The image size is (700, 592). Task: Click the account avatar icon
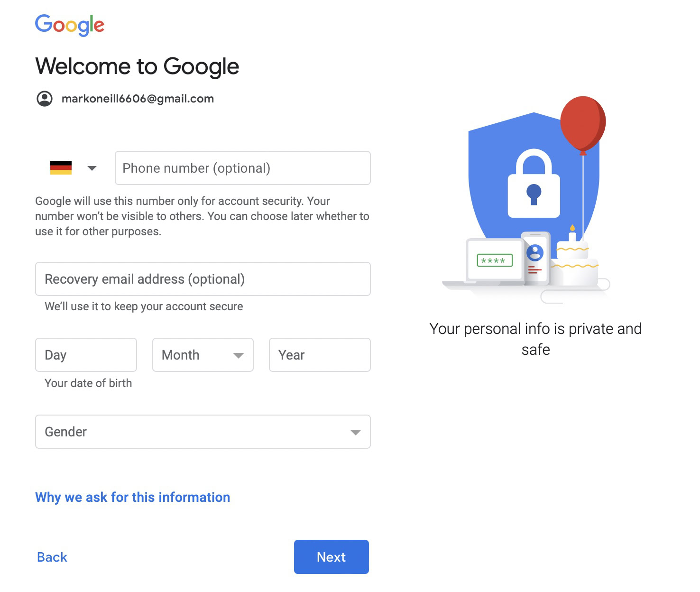[45, 99]
